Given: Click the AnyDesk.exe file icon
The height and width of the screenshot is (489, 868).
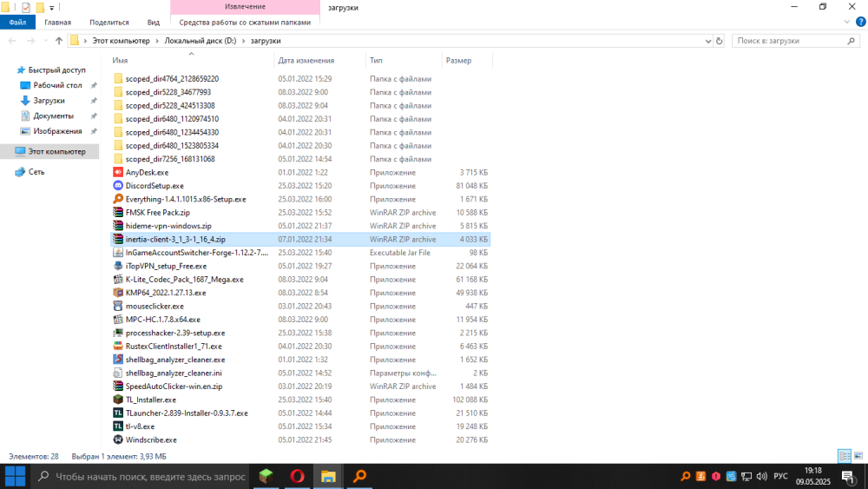Looking at the screenshot, I should tap(118, 172).
